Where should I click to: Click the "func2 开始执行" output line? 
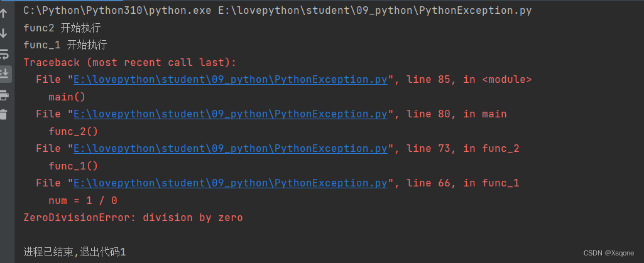pyautogui.click(x=62, y=28)
